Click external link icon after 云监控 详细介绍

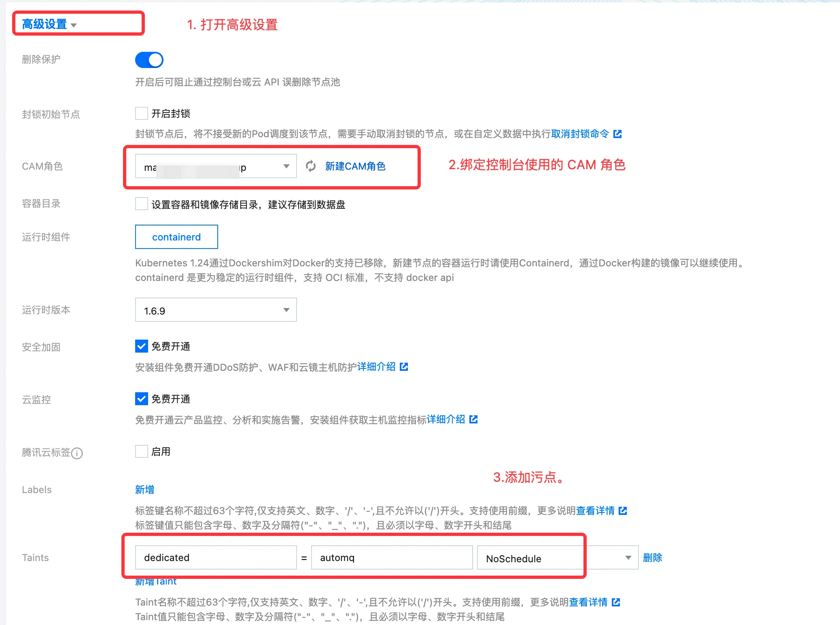(x=473, y=419)
